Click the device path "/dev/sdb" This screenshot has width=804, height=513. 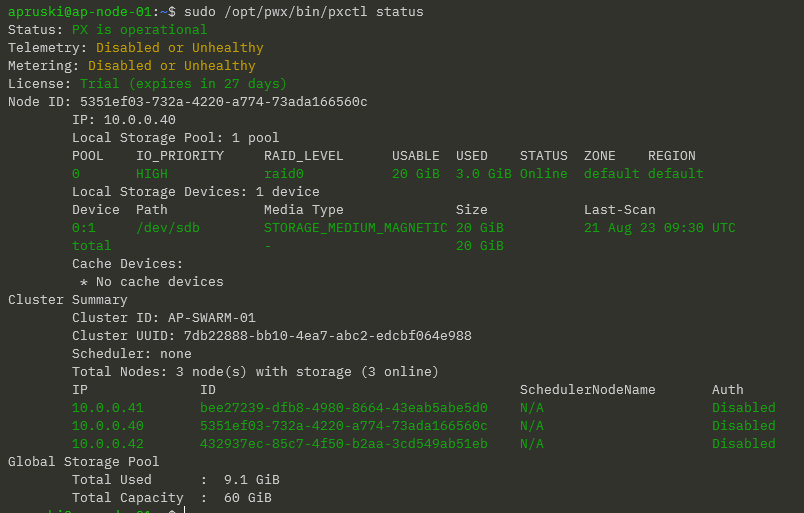[x=167, y=228]
